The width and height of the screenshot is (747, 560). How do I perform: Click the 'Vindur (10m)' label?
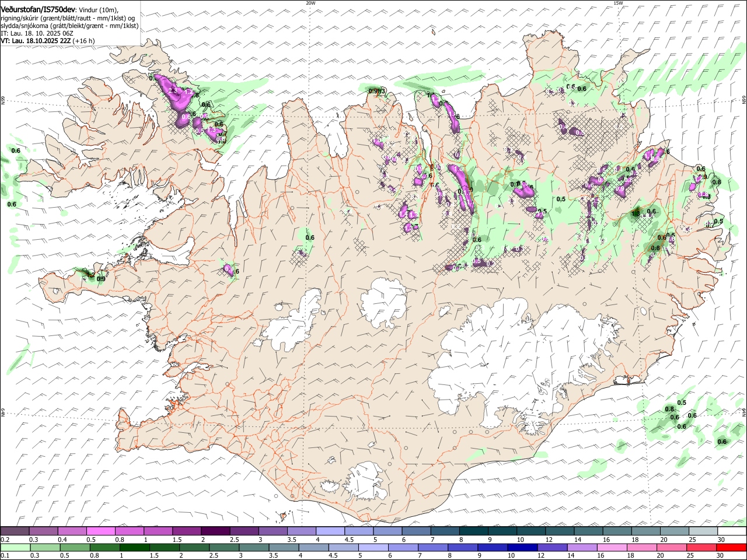click(98, 10)
